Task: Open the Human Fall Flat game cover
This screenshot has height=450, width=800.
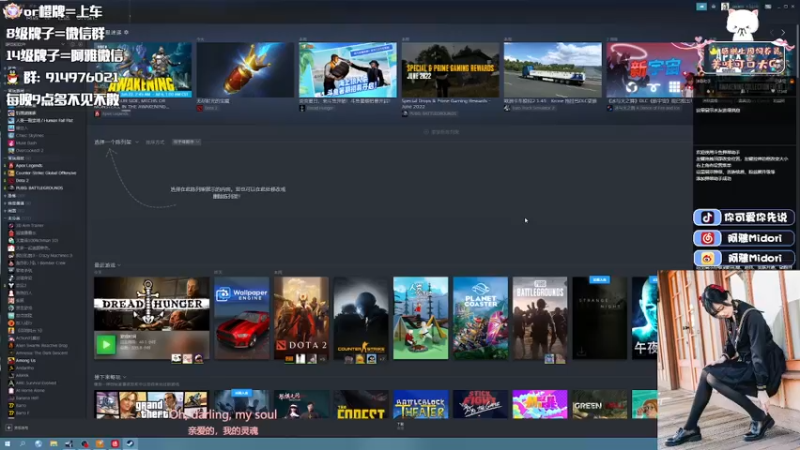Action: [421, 318]
